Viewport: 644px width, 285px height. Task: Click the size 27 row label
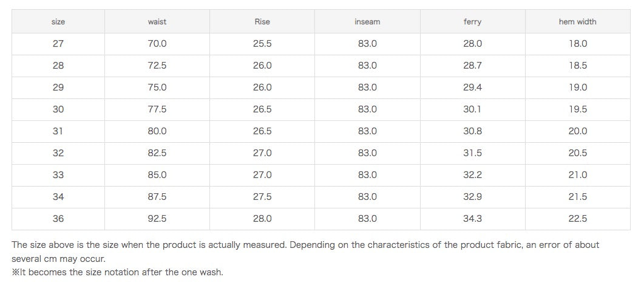[x=58, y=44]
